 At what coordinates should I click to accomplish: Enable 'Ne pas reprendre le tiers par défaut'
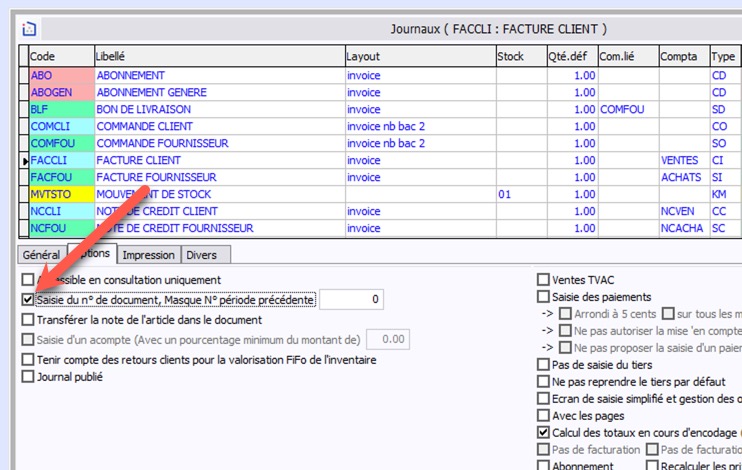tap(543, 381)
